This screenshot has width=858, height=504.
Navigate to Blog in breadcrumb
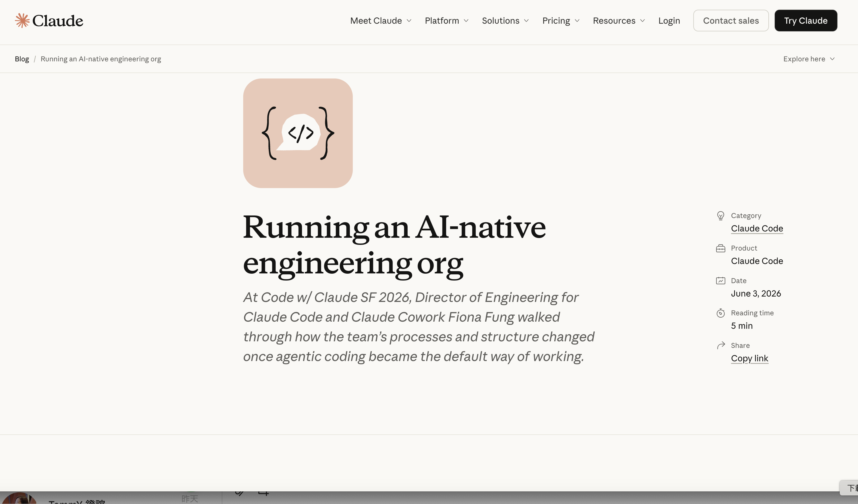coord(22,59)
